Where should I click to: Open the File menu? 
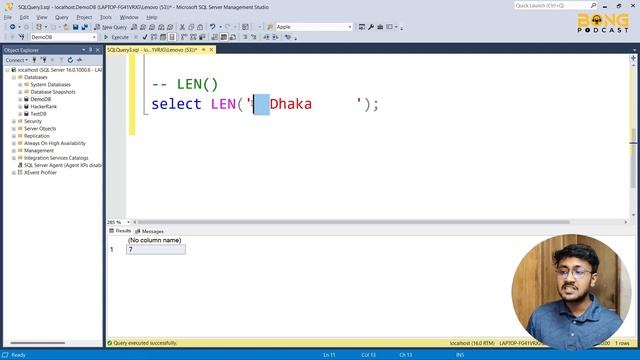pos(8,17)
